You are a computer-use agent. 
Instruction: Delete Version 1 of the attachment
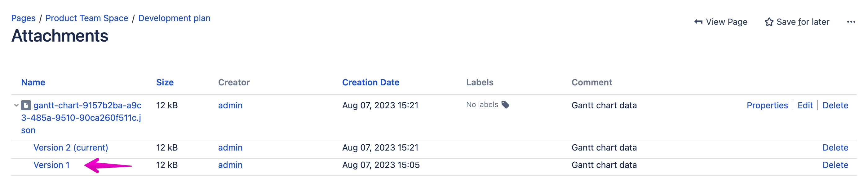tap(836, 165)
